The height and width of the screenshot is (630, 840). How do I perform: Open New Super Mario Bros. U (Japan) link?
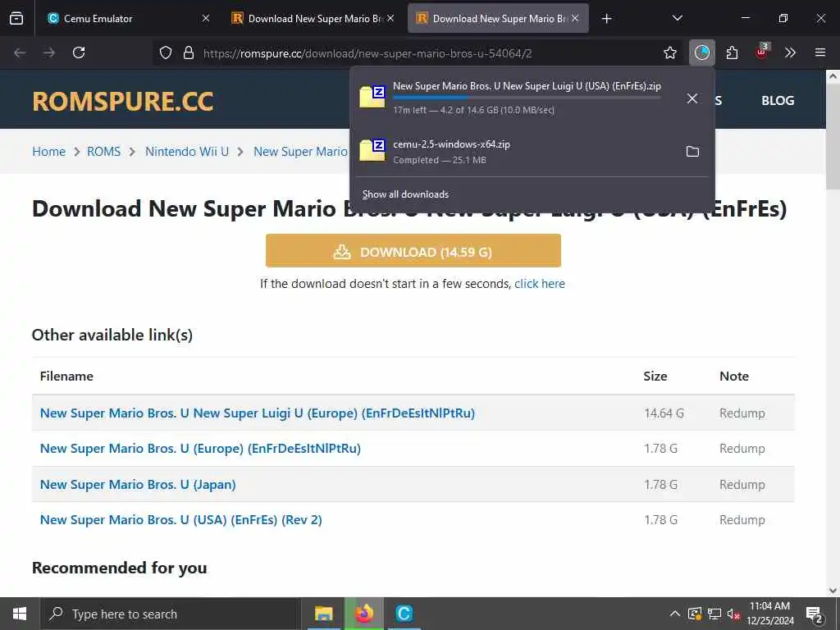pos(138,484)
